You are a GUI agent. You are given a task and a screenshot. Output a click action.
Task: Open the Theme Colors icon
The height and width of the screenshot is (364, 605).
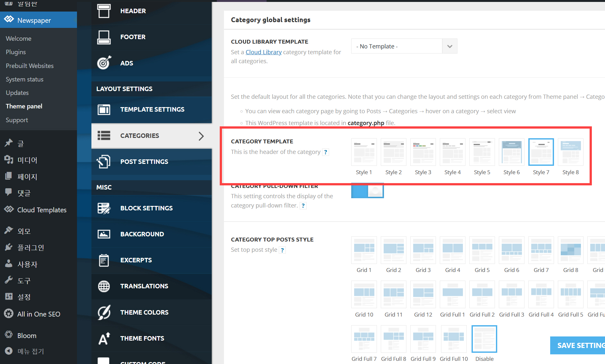click(x=104, y=312)
